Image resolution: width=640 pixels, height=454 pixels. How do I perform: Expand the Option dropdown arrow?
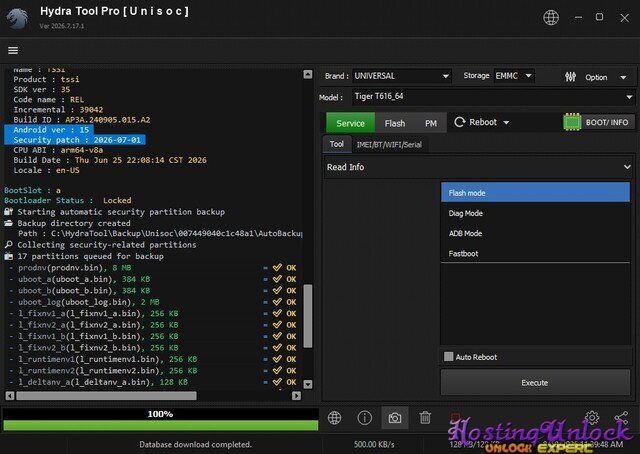(623, 77)
